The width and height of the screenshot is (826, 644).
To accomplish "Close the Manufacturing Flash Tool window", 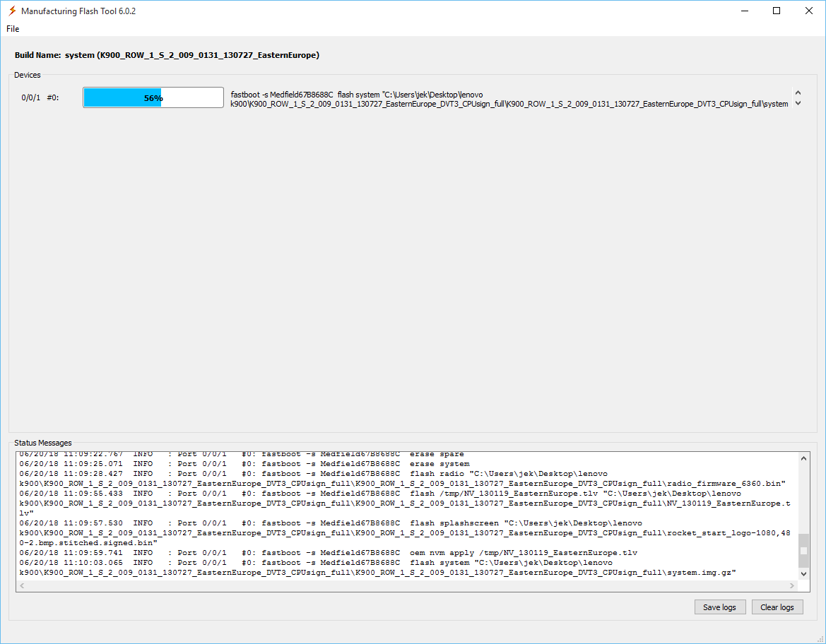I will [x=809, y=11].
